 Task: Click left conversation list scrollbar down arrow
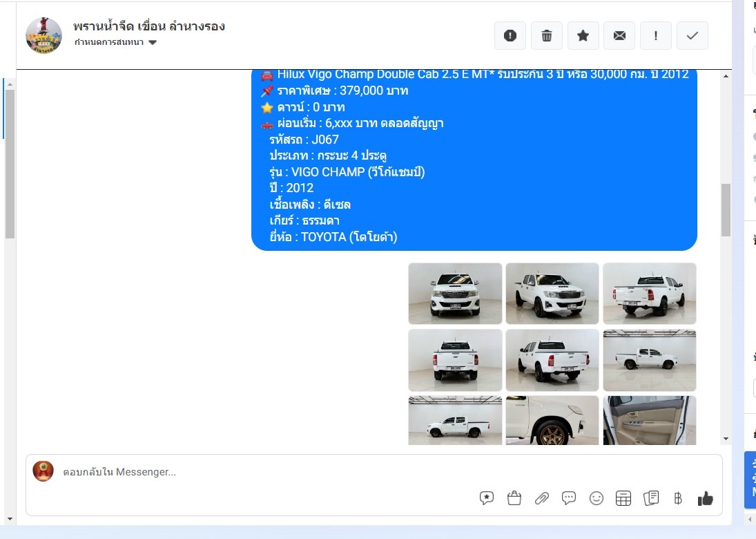[x=10, y=519]
